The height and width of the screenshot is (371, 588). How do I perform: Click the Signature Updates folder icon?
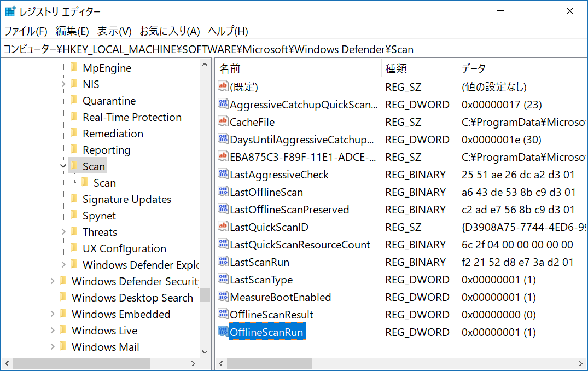tap(74, 199)
